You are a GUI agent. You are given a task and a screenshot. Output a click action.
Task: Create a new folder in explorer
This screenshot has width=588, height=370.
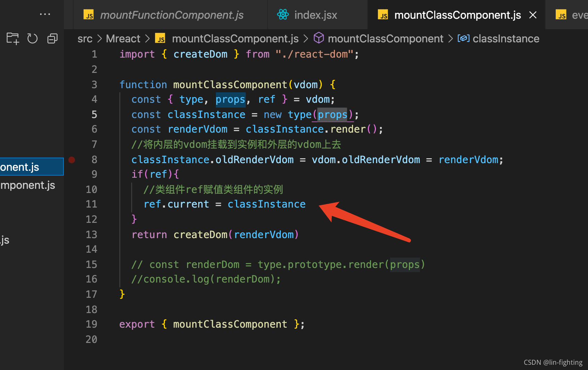pos(13,39)
